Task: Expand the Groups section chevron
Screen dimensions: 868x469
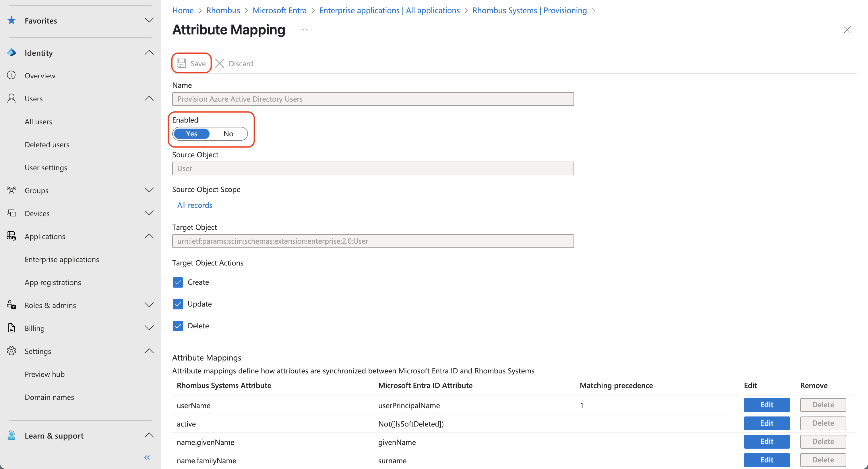Action: [149, 190]
